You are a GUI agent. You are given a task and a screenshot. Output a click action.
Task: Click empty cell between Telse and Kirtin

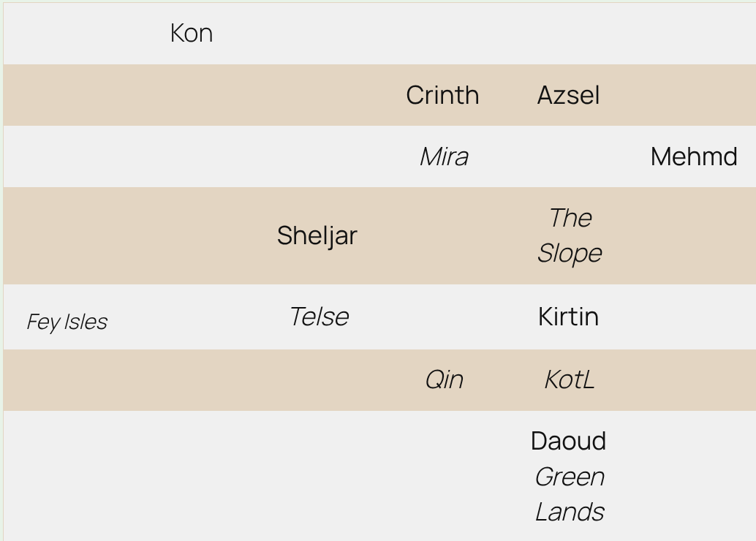pos(444,317)
